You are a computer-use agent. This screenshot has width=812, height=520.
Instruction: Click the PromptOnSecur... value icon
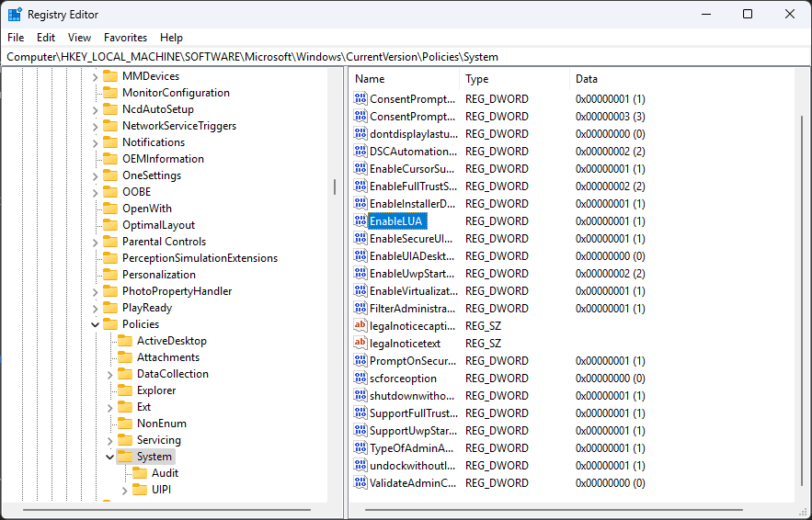[360, 361]
